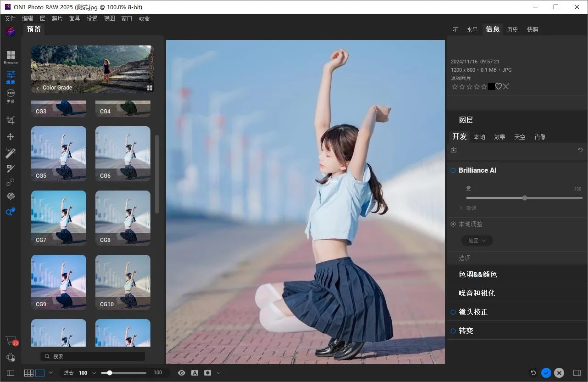
Task: Choose the fingerprint retouch tool
Action: (x=11, y=196)
